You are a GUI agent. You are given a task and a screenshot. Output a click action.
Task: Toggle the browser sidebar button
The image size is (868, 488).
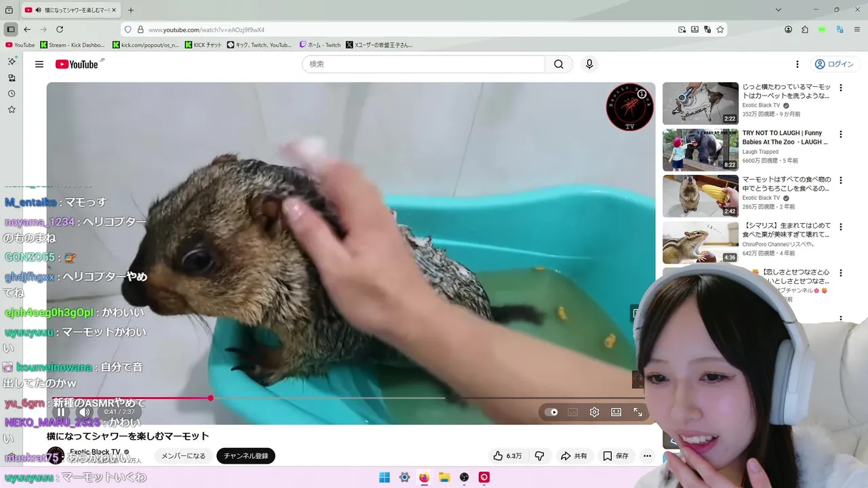pyautogui.click(x=11, y=30)
